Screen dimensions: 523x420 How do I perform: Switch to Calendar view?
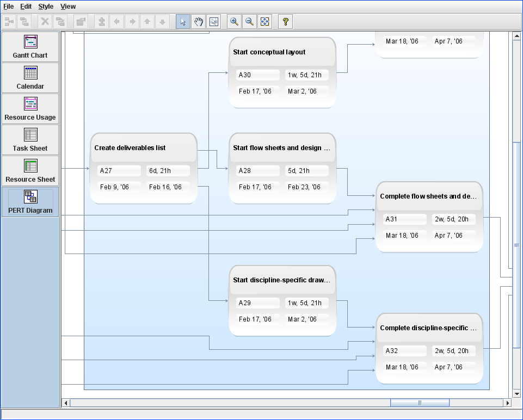click(x=30, y=78)
